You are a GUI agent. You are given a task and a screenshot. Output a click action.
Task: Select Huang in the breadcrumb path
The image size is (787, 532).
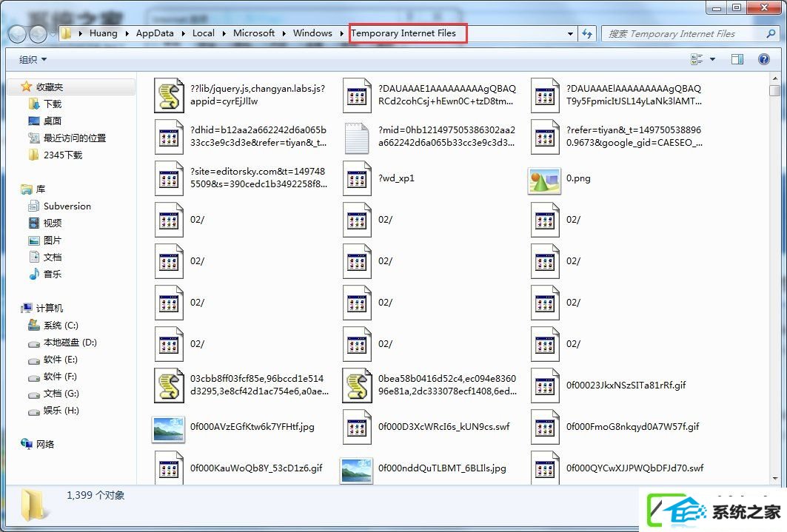[x=104, y=33]
